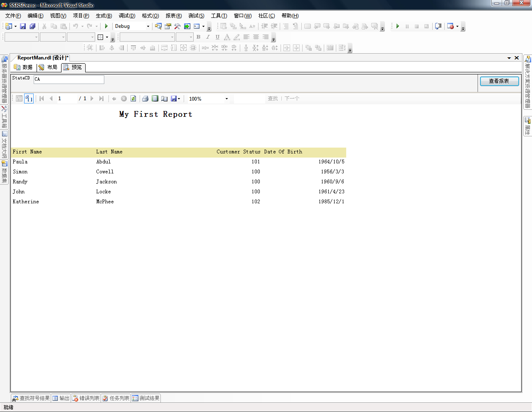
Task: Click the 查看报表 button
Action: coord(499,81)
